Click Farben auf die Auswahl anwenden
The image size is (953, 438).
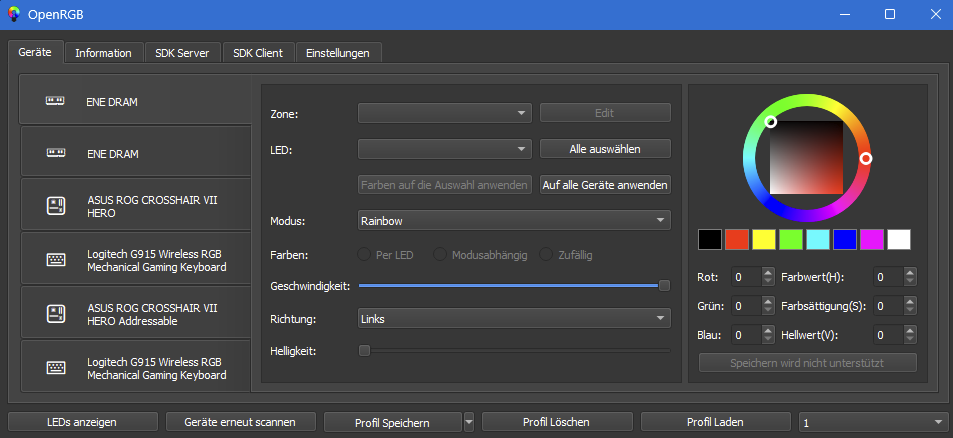pyautogui.click(x=445, y=185)
